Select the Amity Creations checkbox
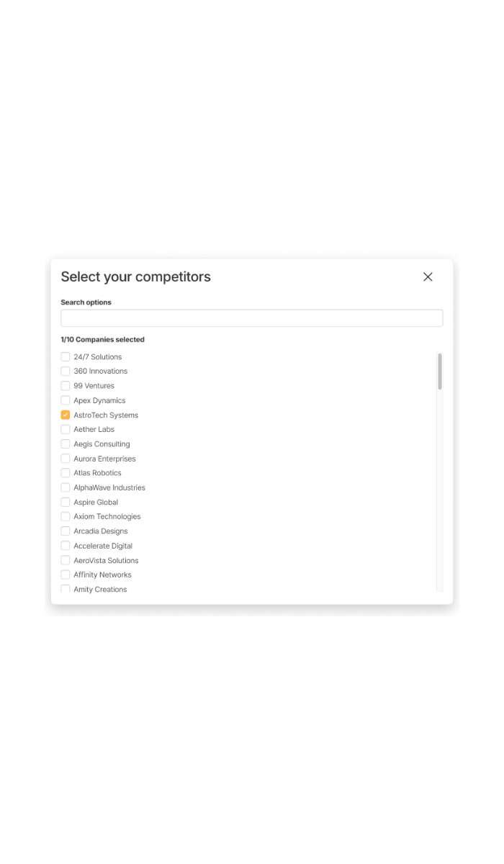The width and height of the screenshot is (504, 864). tap(66, 589)
